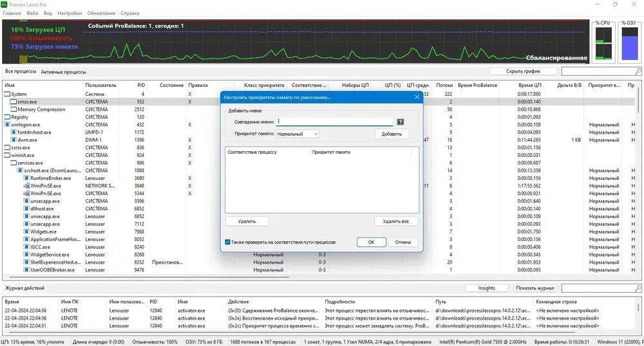Confirm the dialog with OK
Viewport: 644px width, 346px height.
372,242
